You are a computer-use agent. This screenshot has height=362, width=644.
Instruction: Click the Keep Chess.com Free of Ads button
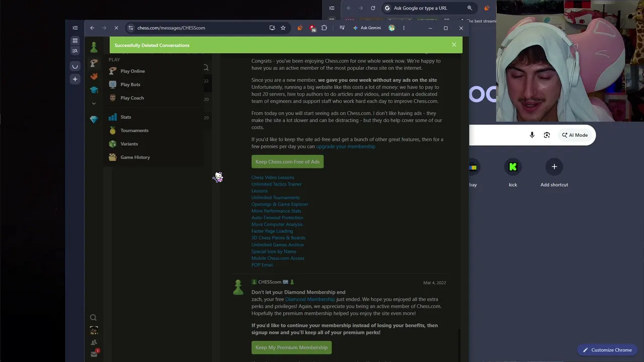click(x=287, y=162)
